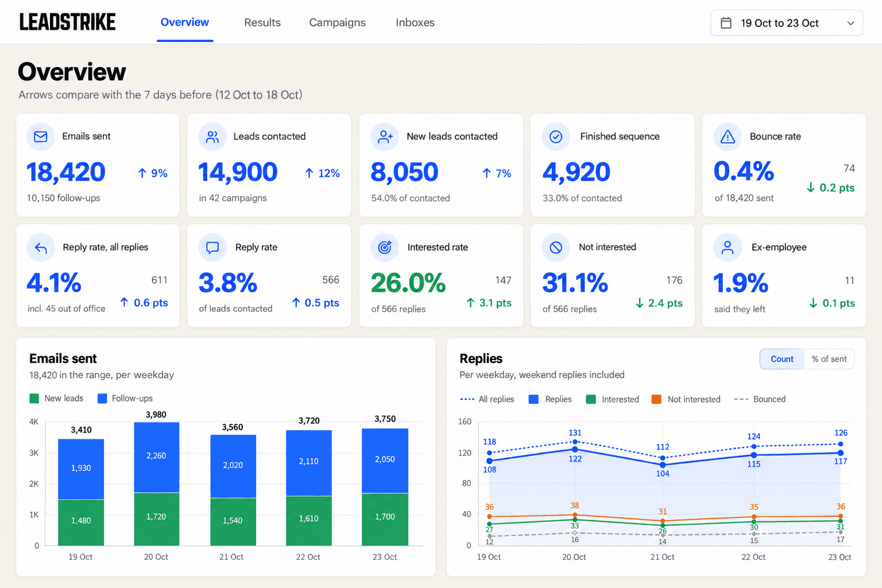Click the Bounce rate warning triangle icon

728,137
